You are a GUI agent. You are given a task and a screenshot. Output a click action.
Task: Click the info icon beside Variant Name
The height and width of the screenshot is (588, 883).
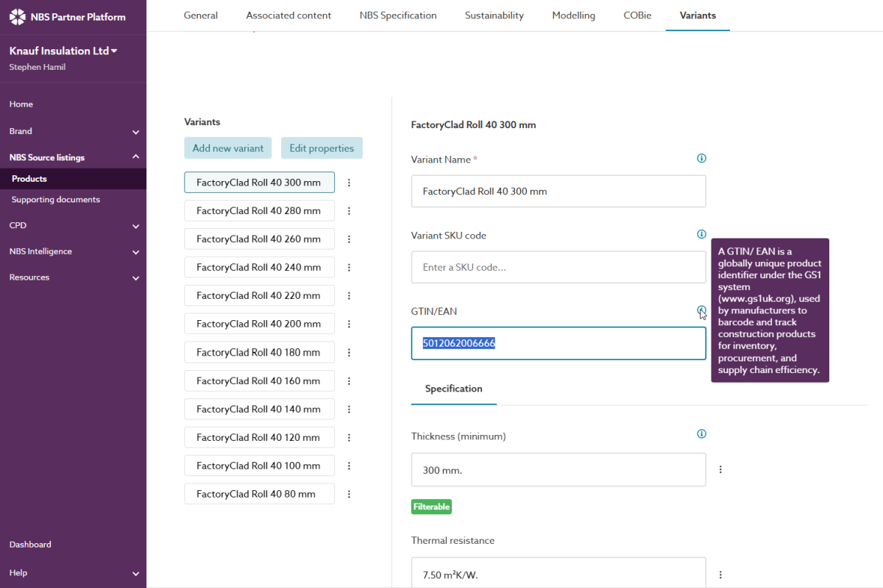701,158
